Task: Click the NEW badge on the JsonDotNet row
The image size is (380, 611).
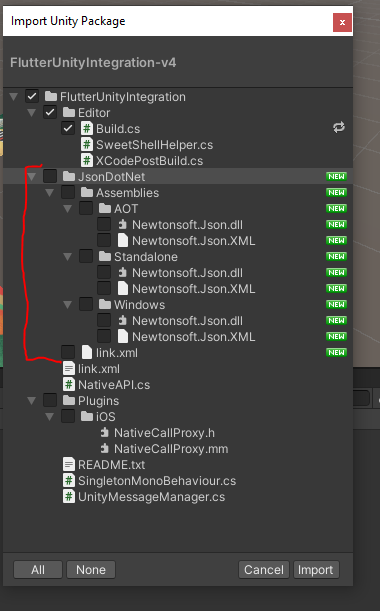Action: (x=336, y=177)
